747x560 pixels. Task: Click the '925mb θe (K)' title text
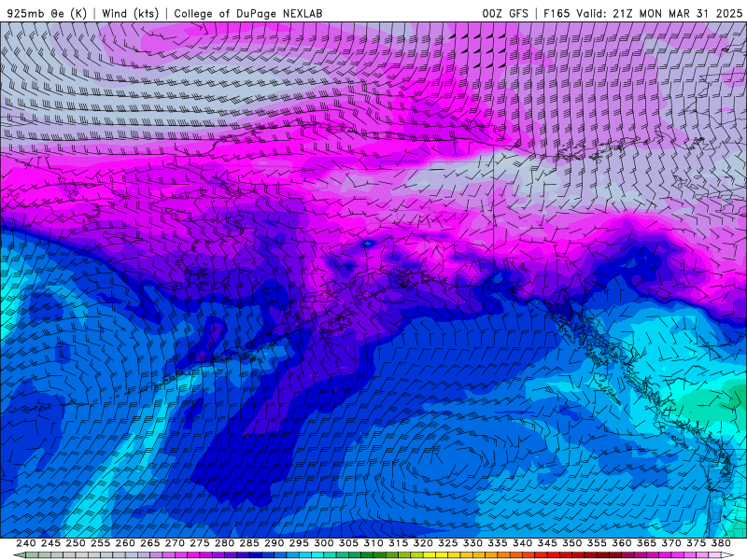(47, 13)
